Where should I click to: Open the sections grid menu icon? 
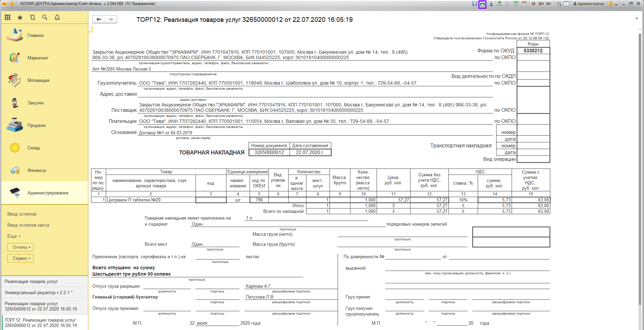[x=7, y=17]
